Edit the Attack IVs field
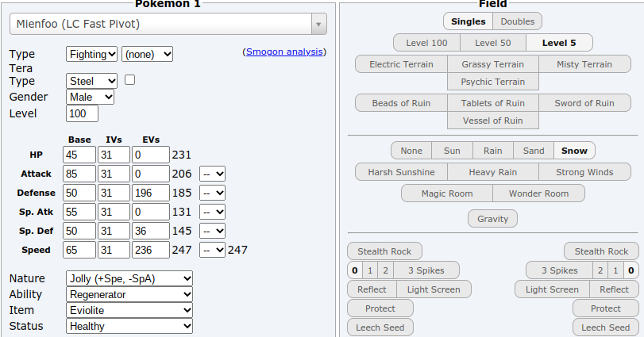 [114, 174]
